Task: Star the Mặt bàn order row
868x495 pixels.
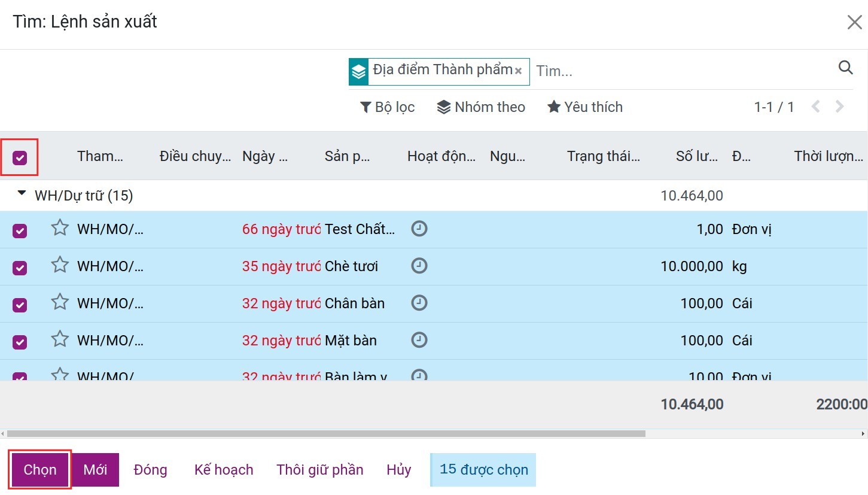Action: (60, 339)
